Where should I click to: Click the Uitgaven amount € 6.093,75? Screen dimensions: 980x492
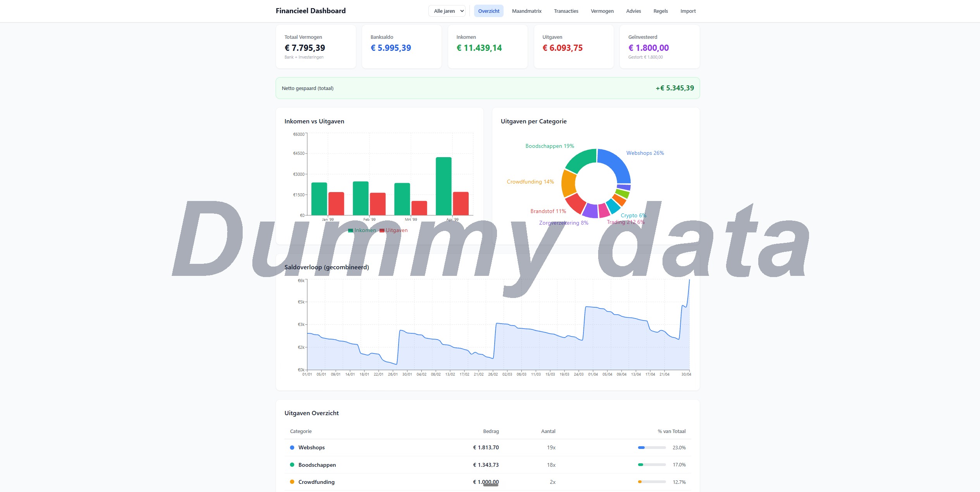[562, 48]
